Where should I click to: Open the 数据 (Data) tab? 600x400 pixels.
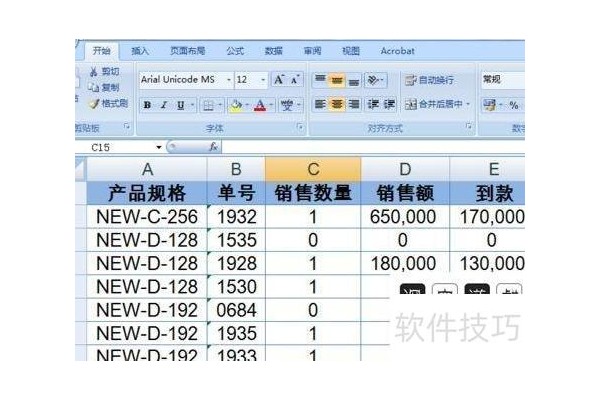(274, 51)
